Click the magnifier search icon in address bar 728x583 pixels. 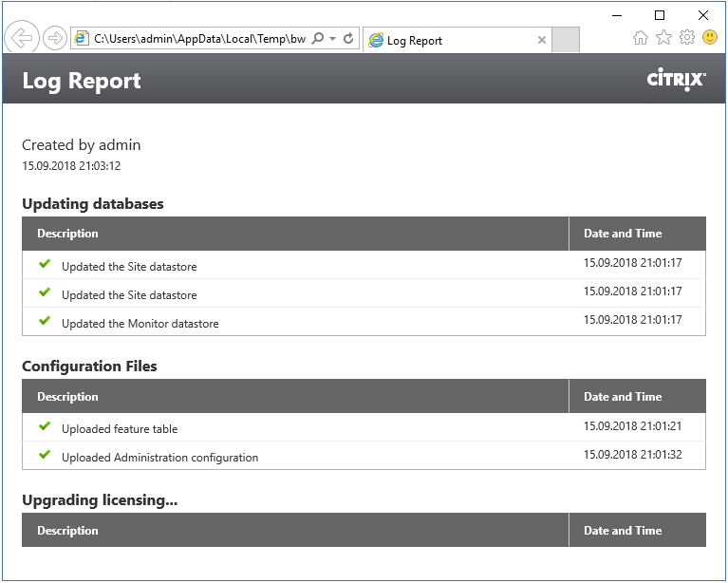pos(318,39)
